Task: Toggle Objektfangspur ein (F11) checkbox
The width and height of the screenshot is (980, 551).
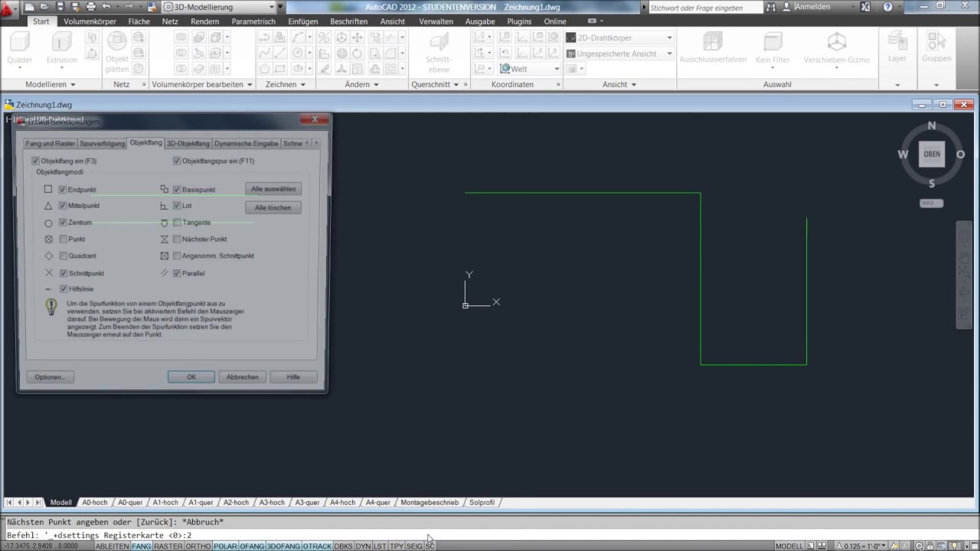Action: [x=177, y=161]
